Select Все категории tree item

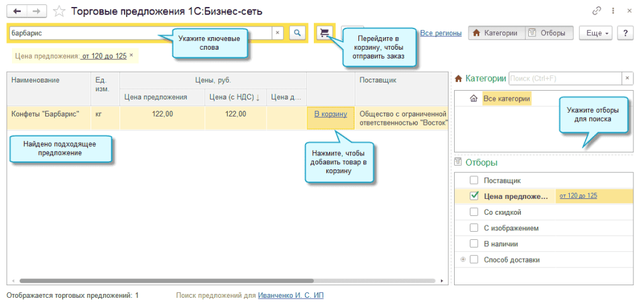click(507, 99)
